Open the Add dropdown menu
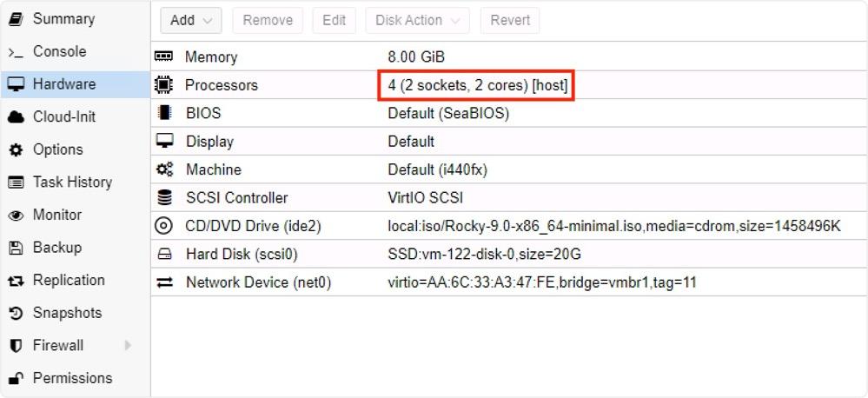Viewport: 868px width, 398px height. pyautogui.click(x=191, y=21)
